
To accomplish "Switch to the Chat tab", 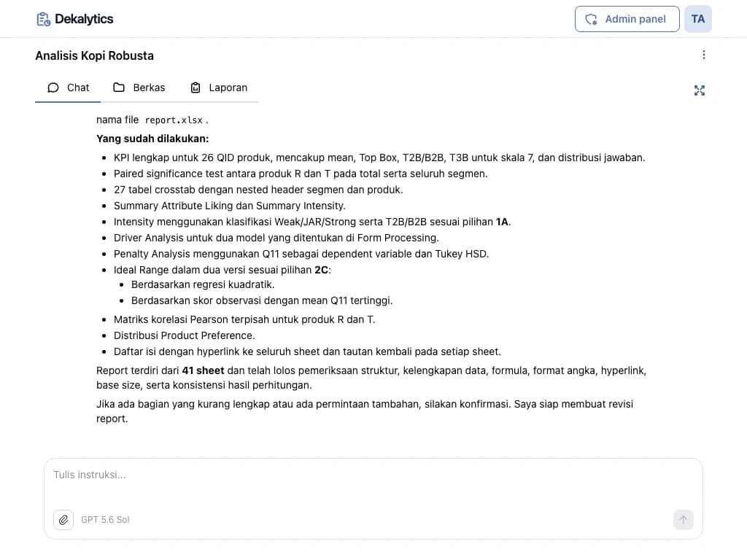I will pyautogui.click(x=68, y=87).
